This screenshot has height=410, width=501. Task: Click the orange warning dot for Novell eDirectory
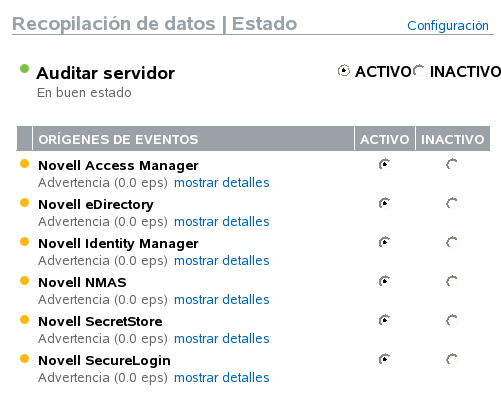tap(24, 203)
